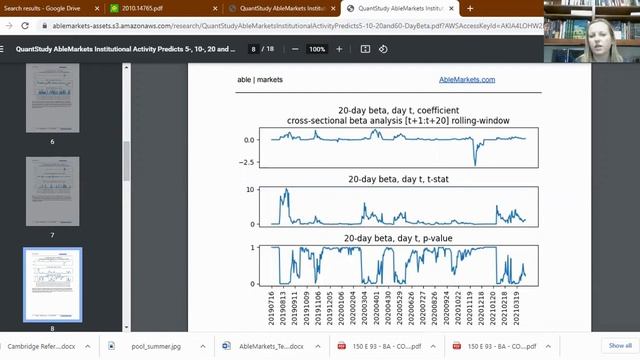Expand options for AbleMarkets_Te...docx download
This screenshot has height=360, width=640.
(318, 346)
